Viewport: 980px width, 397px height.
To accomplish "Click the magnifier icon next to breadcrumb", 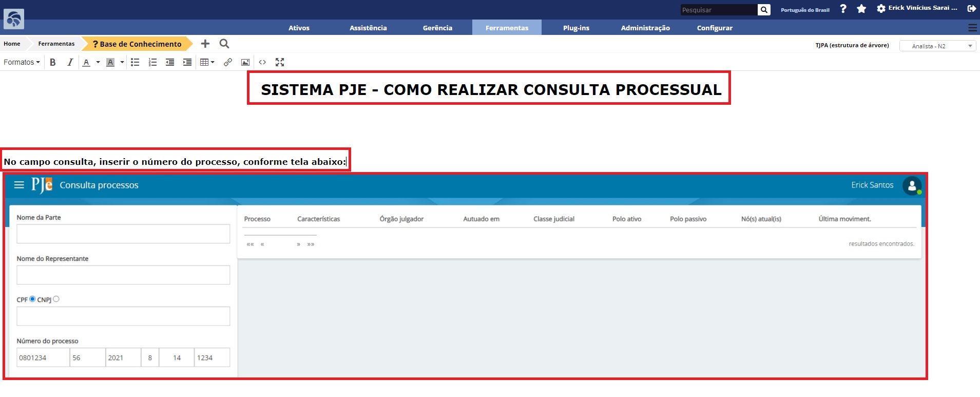I will (x=224, y=44).
